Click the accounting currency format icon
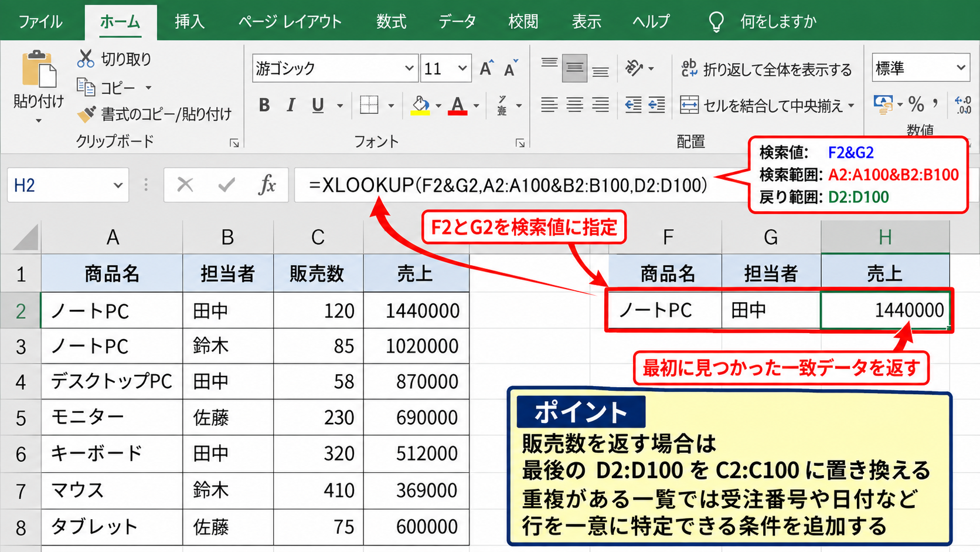Screen dimensions: 980x552 click(883, 105)
